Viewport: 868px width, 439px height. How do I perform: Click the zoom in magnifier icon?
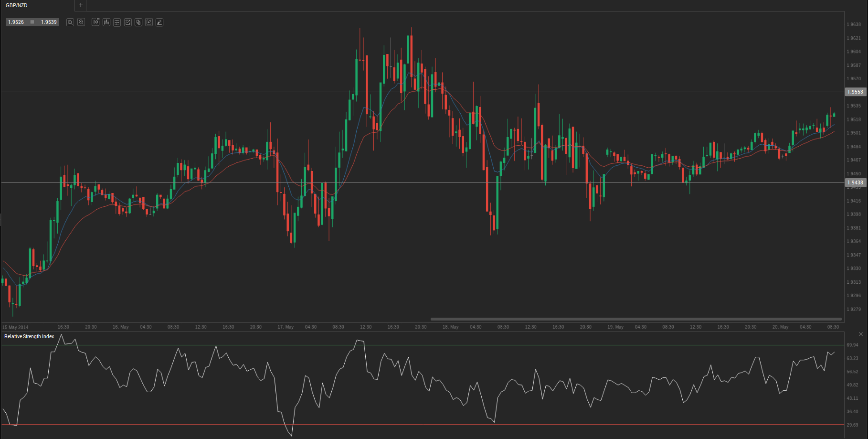point(81,22)
